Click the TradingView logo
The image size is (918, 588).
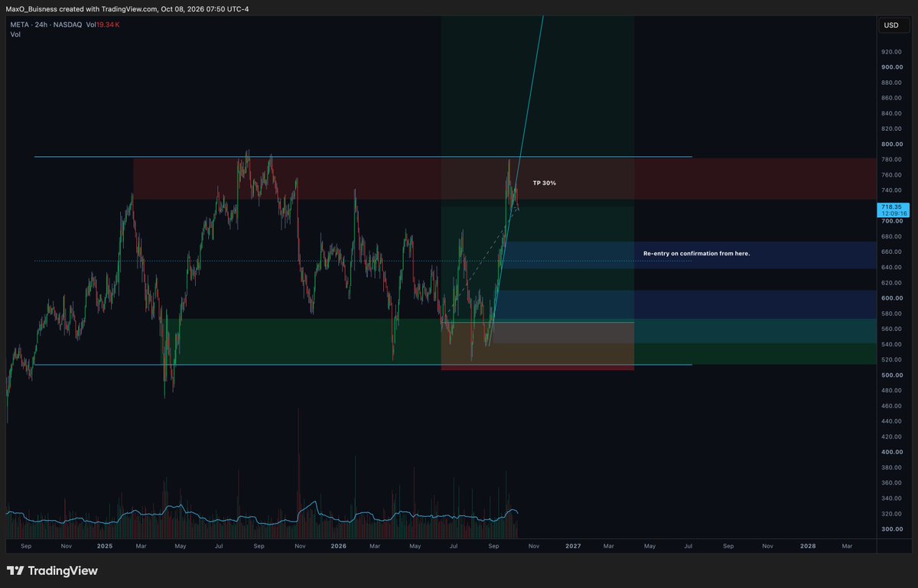[x=52, y=570]
